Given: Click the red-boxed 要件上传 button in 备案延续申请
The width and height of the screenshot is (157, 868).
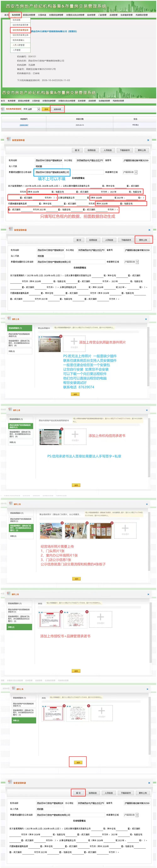Looking at the screenshot, I should (143, 240).
